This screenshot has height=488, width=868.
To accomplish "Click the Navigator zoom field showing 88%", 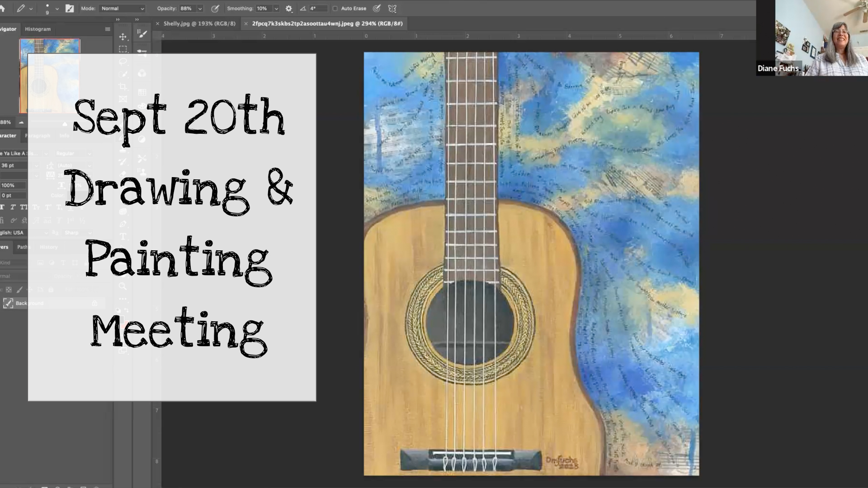I will pos(6,122).
